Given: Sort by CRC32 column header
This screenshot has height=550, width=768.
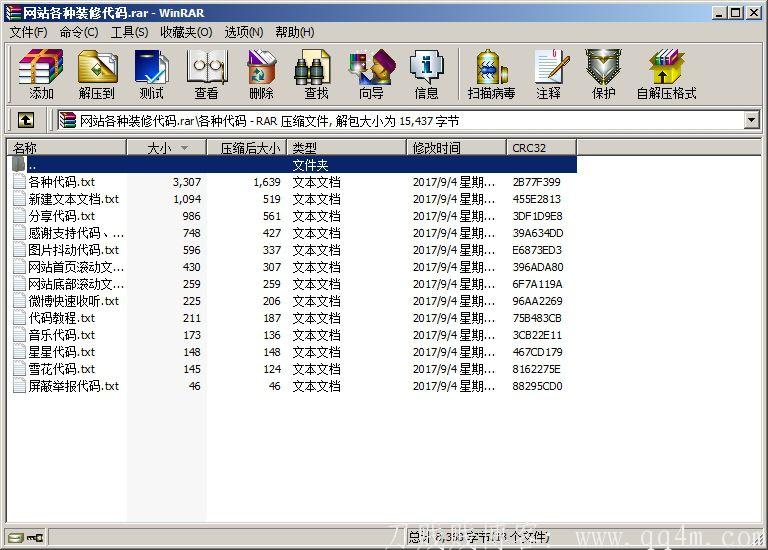Looking at the screenshot, I should 542,147.
